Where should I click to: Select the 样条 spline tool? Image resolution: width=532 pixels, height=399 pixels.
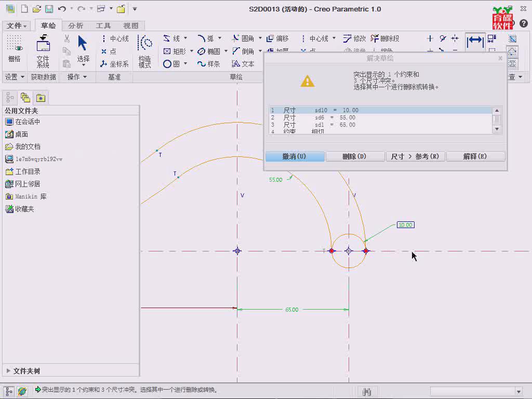coord(209,64)
